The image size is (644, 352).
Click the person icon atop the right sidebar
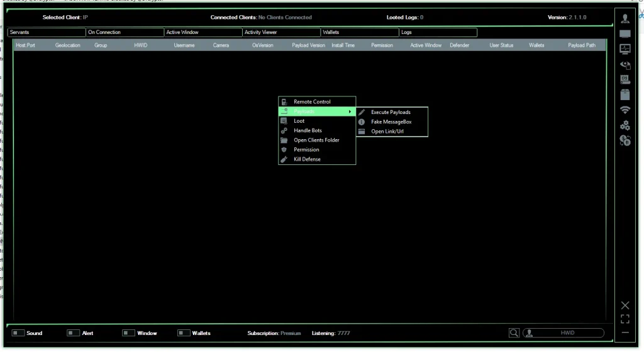625,18
